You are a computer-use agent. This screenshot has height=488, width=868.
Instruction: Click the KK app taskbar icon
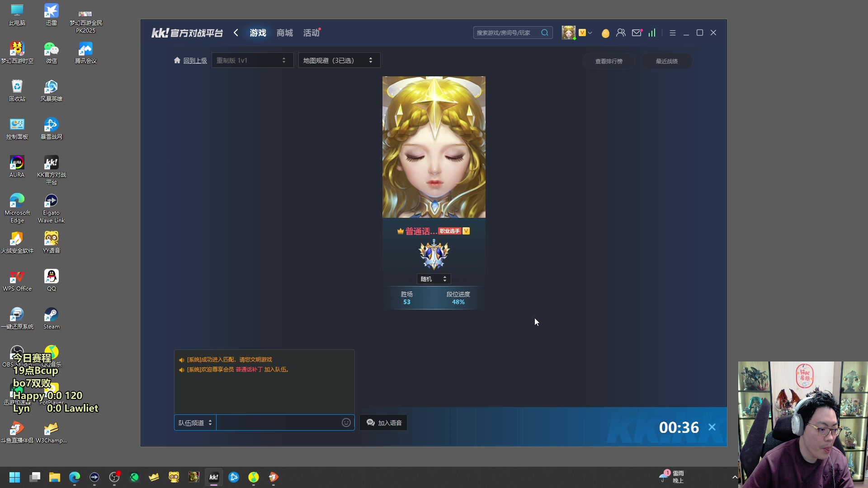(214, 477)
